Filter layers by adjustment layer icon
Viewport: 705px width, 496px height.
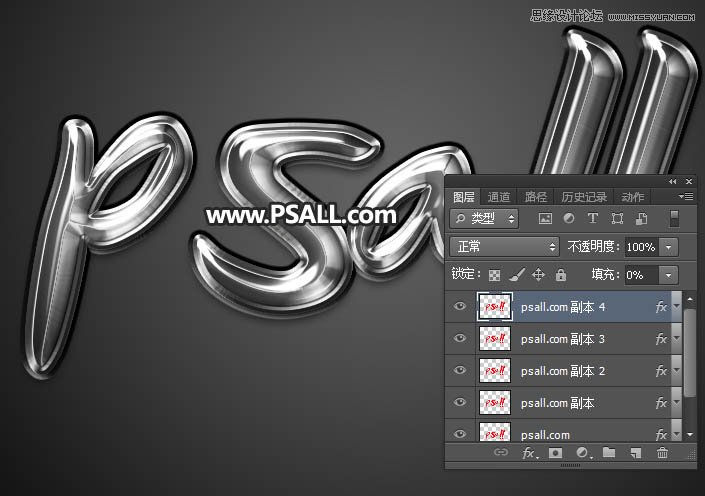click(x=569, y=219)
